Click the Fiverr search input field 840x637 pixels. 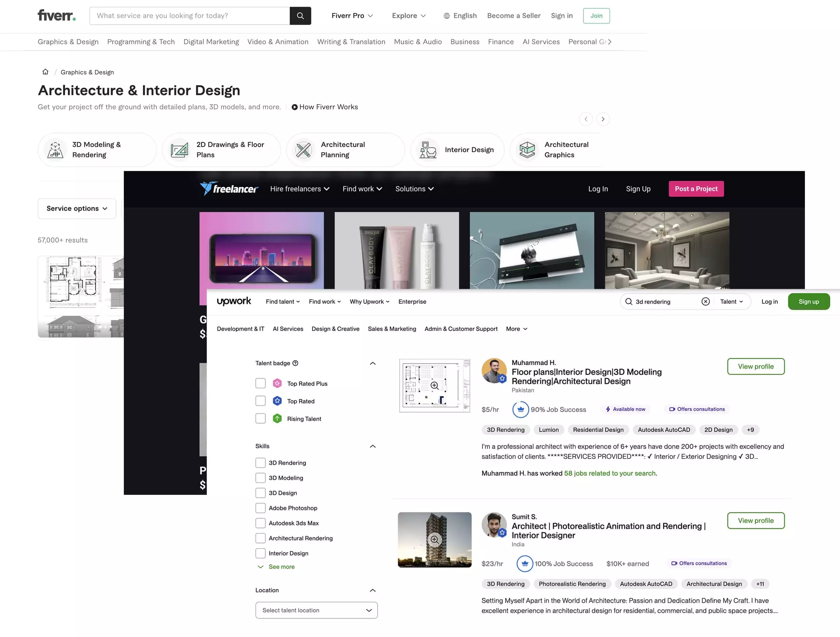[190, 16]
